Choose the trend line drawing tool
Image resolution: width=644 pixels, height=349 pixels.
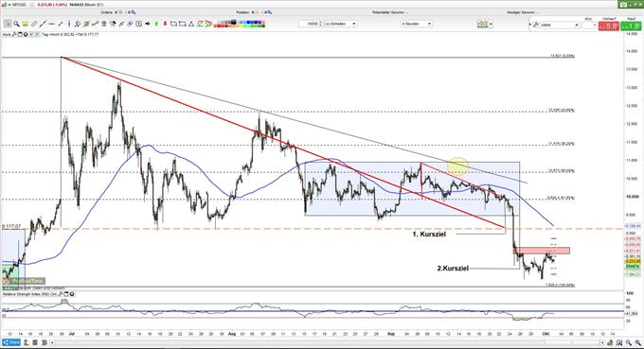(x=43, y=24)
